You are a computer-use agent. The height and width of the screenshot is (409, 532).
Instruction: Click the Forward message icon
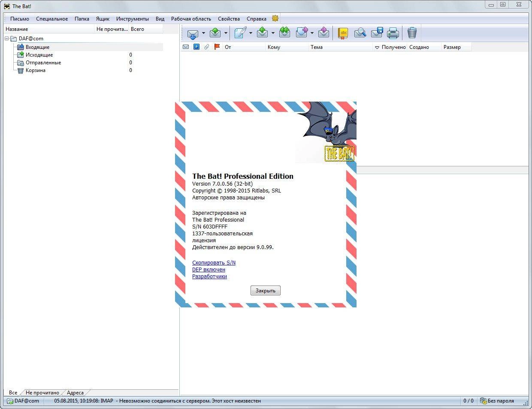(302, 33)
